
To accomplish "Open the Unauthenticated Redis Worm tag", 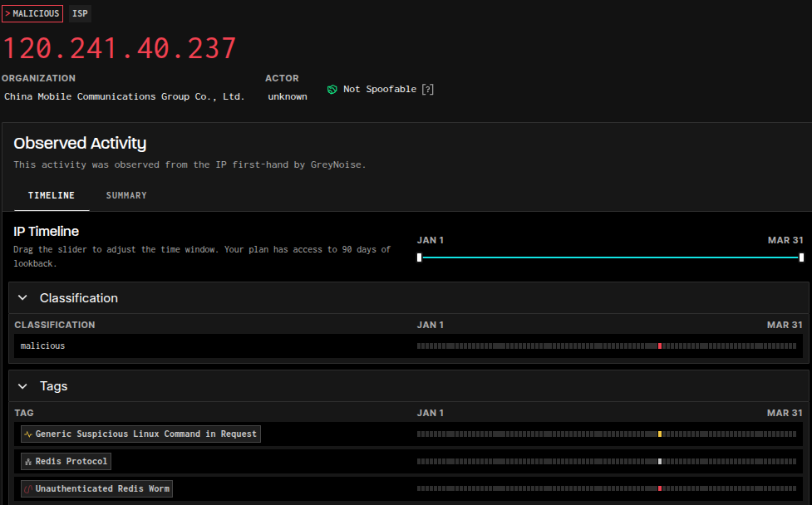I will click(x=101, y=489).
